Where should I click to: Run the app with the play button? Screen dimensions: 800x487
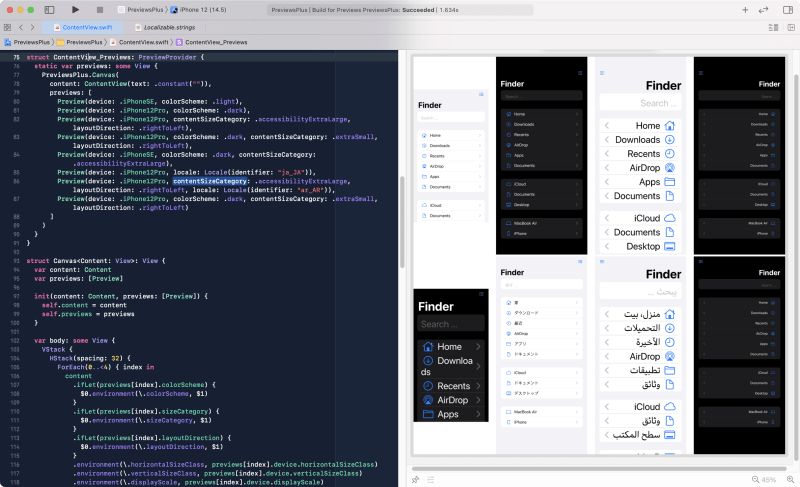pos(76,10)
